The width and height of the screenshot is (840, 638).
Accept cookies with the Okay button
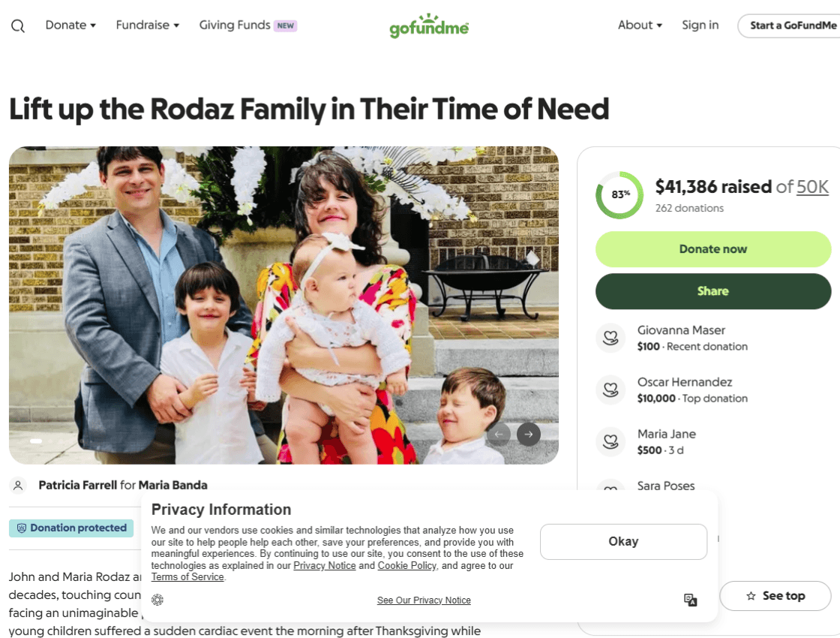click(623, 541)
